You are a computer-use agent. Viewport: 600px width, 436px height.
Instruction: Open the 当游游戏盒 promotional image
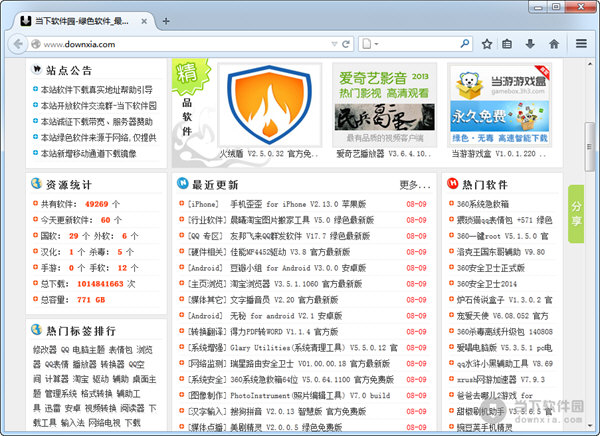[499, 105]
